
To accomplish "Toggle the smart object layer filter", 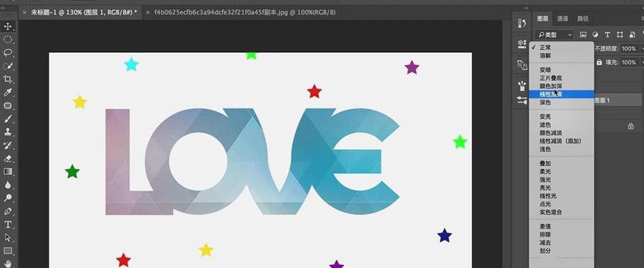I will 632,35.
